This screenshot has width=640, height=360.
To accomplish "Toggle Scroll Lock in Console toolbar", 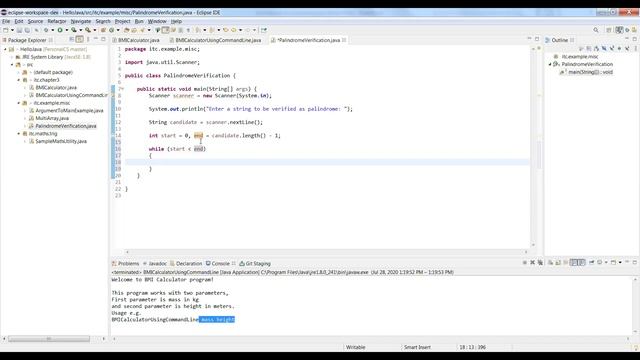I will pos(558,262).
